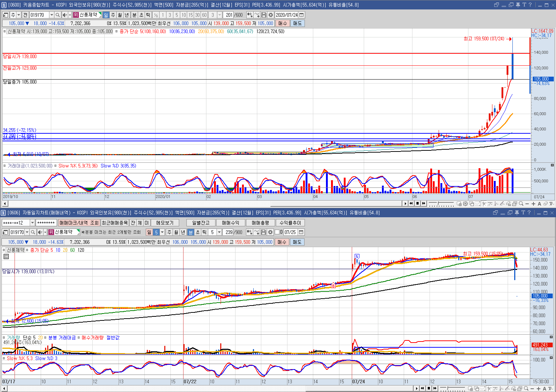Select 주 (weekly) period in upper chart toolbar
This screenshot has height=392, width=556.
point(113,15)
